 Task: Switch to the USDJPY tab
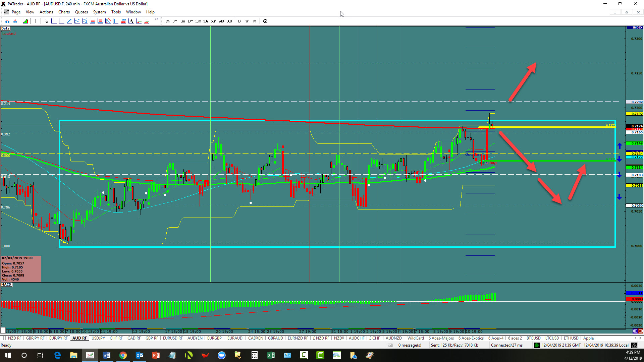click(98, 338)
